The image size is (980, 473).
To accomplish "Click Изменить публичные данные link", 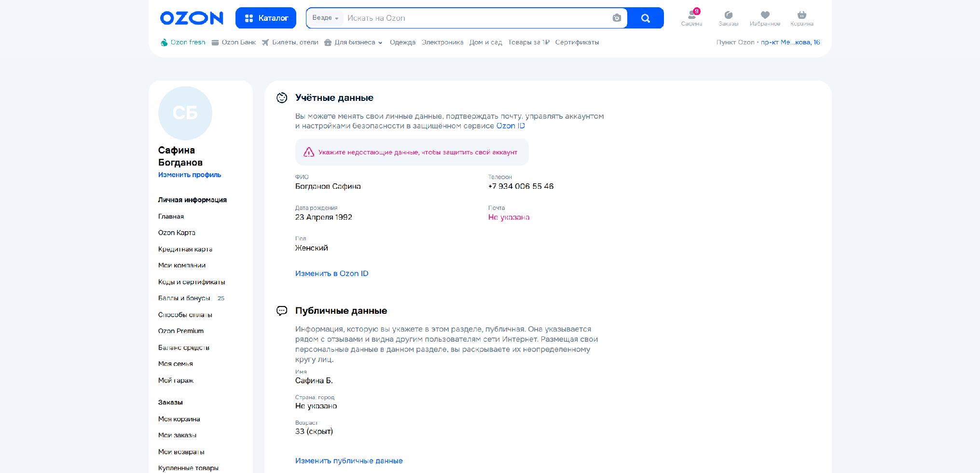I will point(349,461).
